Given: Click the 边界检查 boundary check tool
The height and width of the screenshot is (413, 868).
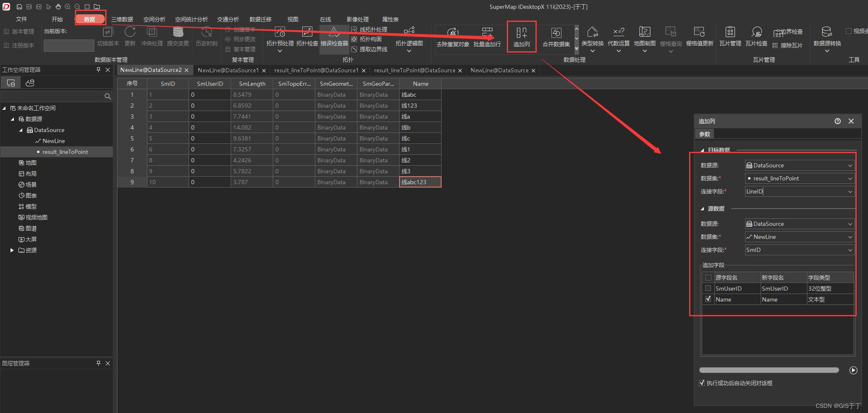Looking at the screenshot, I should (x=788, y=32).
